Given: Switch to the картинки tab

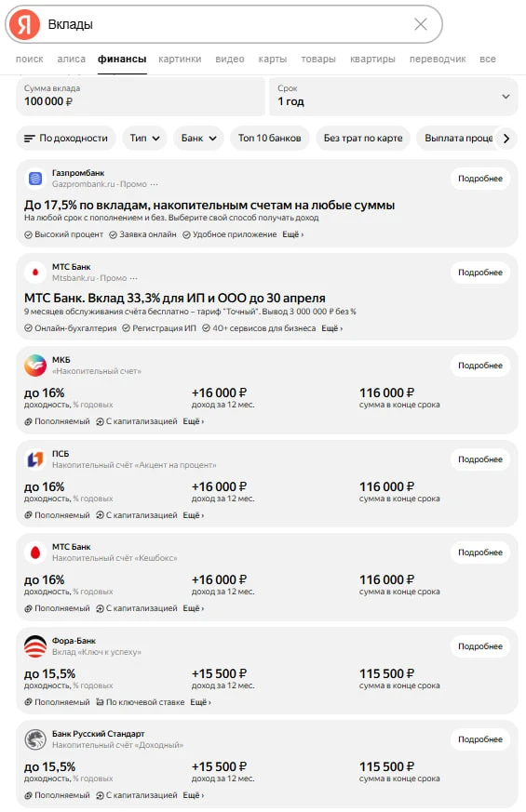Looking at the screenshot, I should pos(180,59).
